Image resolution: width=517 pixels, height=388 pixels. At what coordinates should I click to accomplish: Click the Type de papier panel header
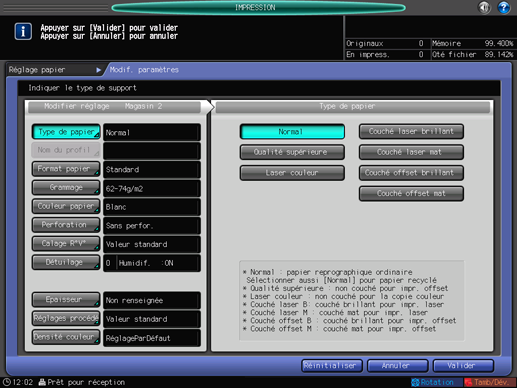click(x=353, y=107)
